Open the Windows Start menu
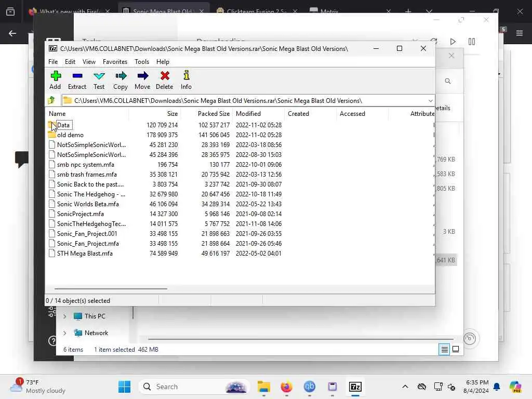The image size is (532, 399). [x=124, y=387]
